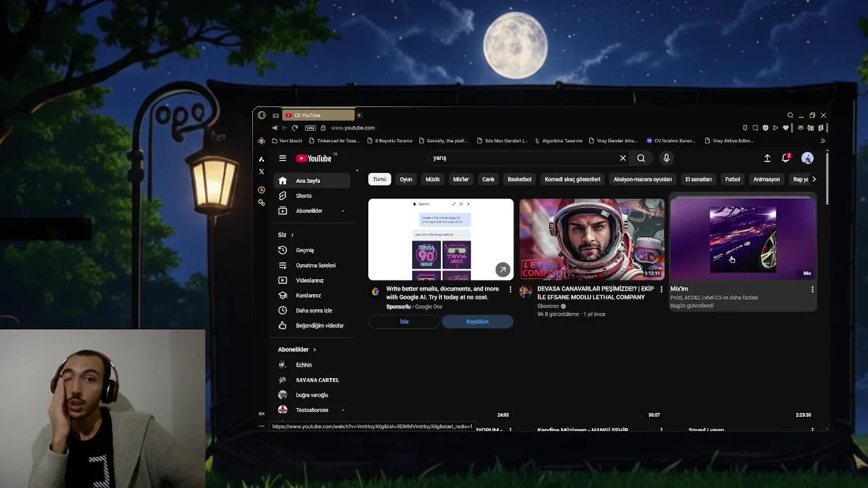Open Mix'im options three-dot menu
The width and height of the screenshot is (868, 488).
tap(812, 289)
